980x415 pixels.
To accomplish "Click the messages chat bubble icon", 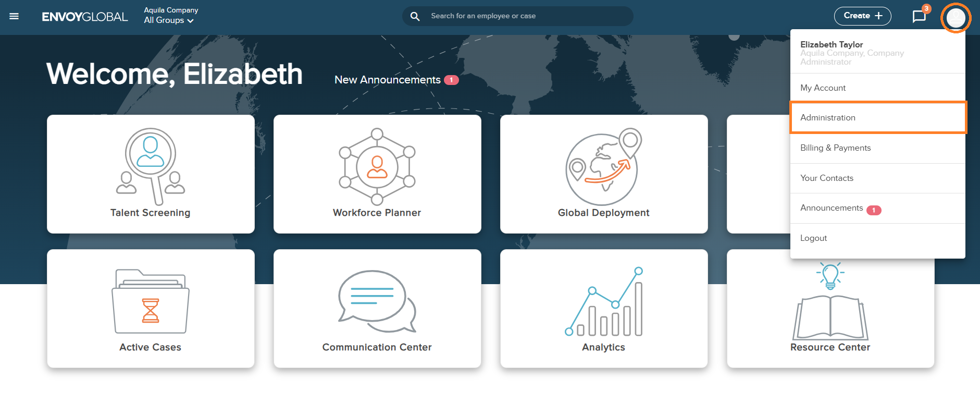I will (x=919, y=16).
